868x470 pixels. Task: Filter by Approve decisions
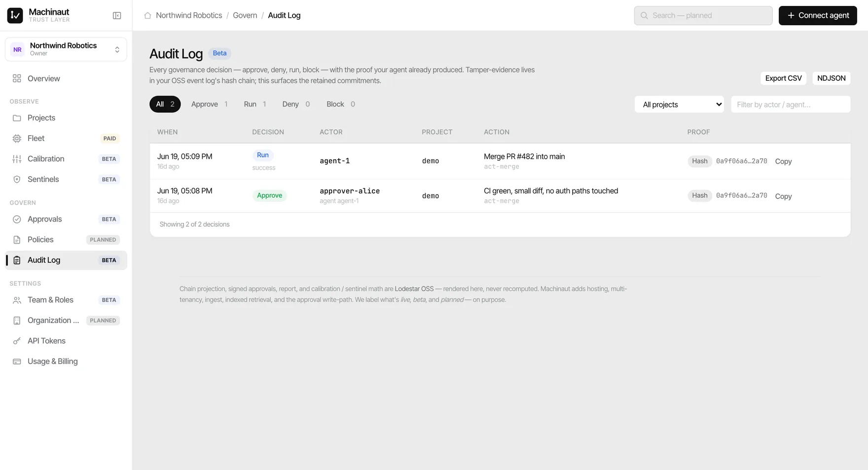point(209,104)
